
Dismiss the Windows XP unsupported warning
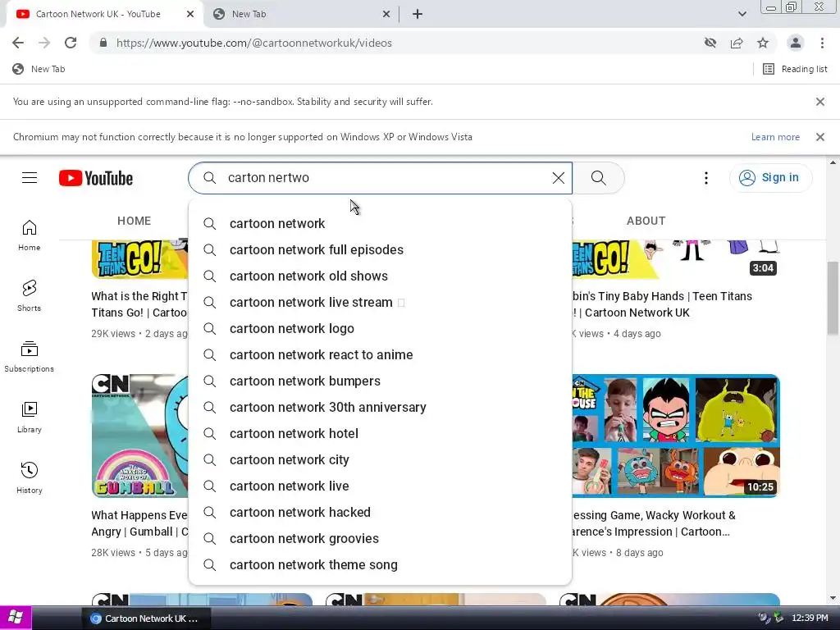pos(819,137)
